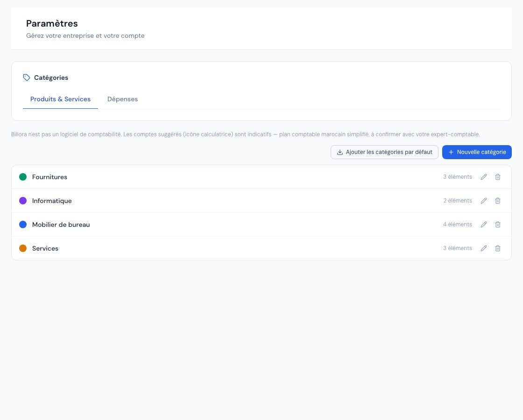
Task: Delete the Informatique category trash icon
Action: (498, 201)
